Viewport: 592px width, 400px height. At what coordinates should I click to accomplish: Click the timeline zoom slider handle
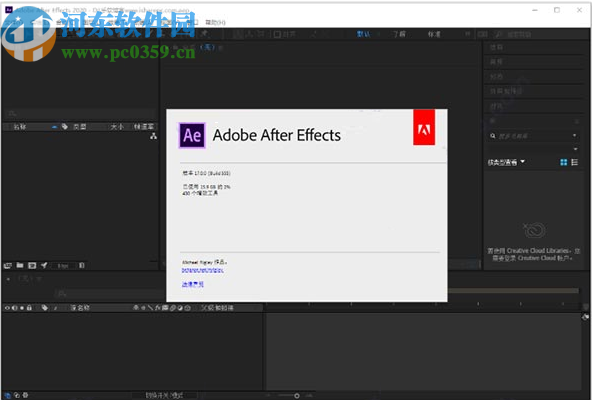[x=297, y=396]
